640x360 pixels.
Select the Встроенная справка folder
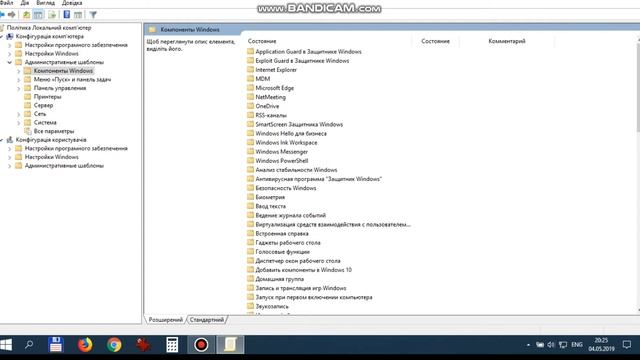click(282, 234)
